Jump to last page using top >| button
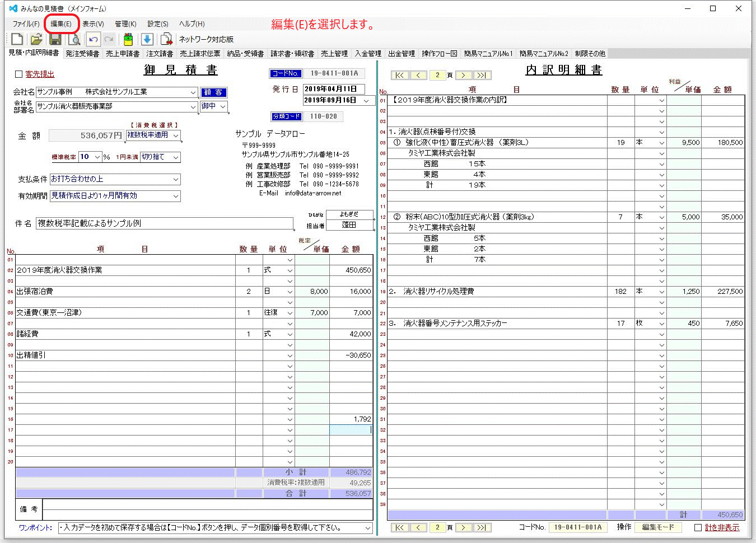The width and height of the screenshot is (756, 543). point(482,75)
